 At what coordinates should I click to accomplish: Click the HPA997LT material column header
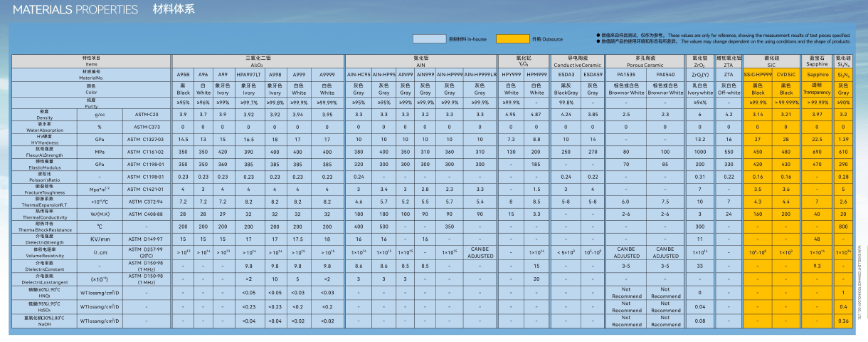click(x=248, y=74)
